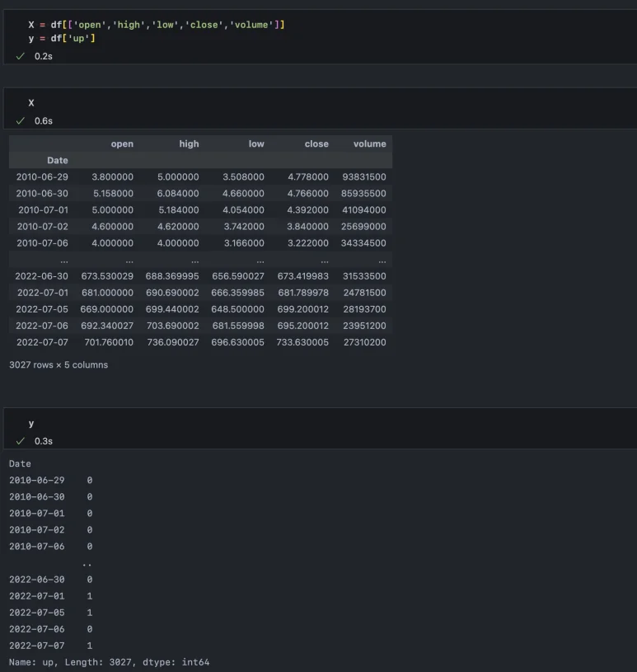The height and width of the screenshot is (672, 637).
Task: Click the success checkmark beside 0.6s
Action: [x=21, y=120]
